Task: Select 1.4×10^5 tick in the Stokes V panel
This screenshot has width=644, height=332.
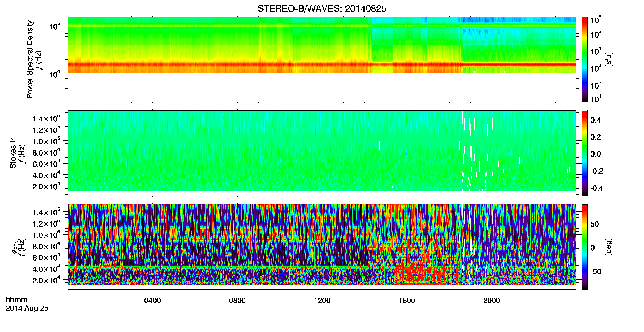Action: pos(46,119)
